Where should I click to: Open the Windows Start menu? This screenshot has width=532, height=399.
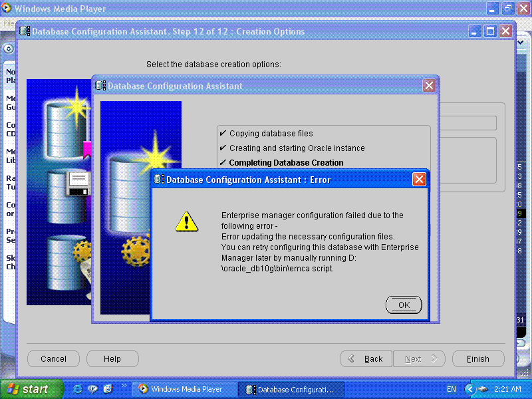point(32,389)
